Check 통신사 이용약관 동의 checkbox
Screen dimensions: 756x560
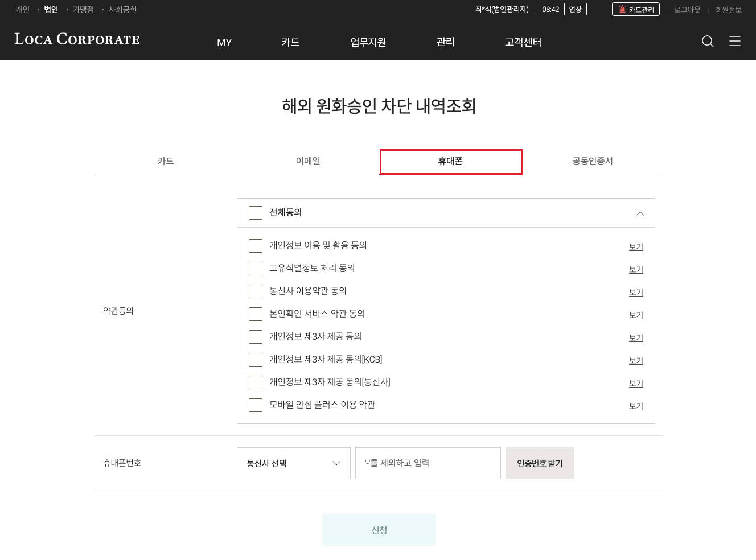pos(256,291)
